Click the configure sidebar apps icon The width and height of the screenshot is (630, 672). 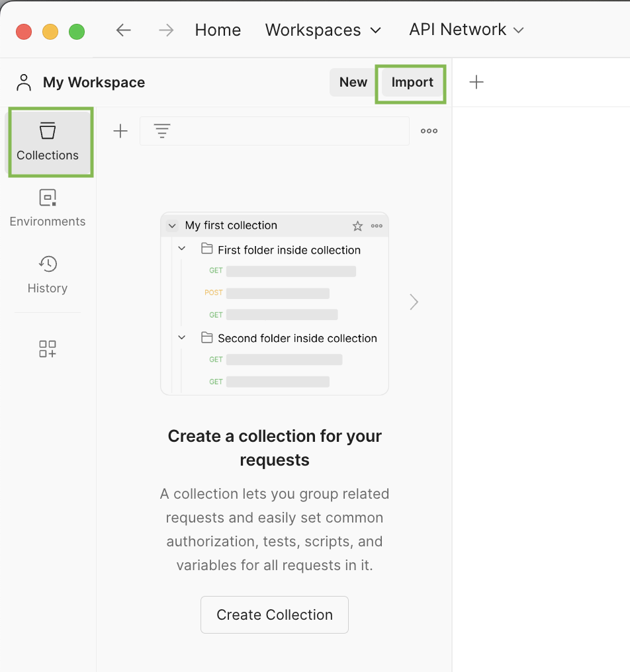pos(48,349)
